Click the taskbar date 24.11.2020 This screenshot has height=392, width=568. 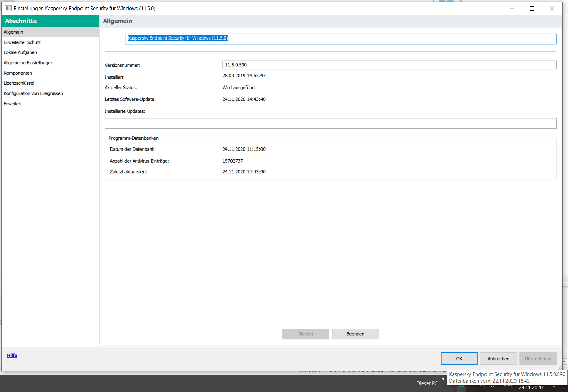[x=531, y=388]
